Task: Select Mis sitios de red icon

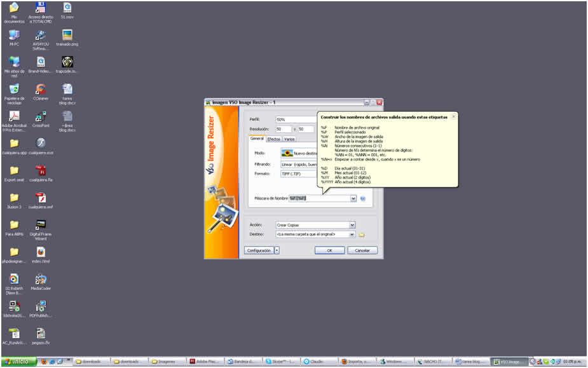Action: (14, 67)
